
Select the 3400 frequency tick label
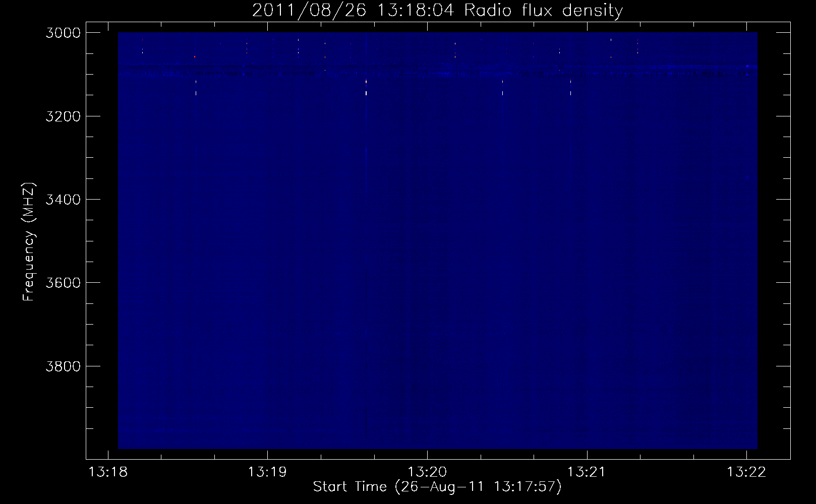pyautogui.click(x=63, y=200)
